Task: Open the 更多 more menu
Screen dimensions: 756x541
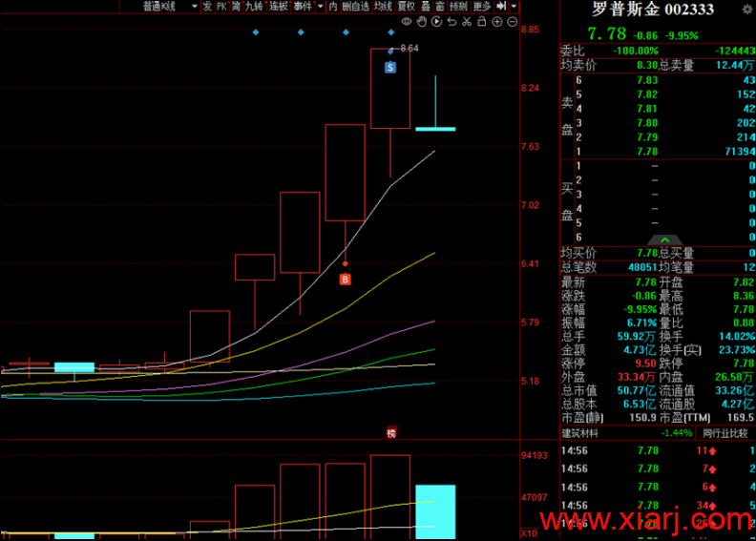Action: pos(482,7)
